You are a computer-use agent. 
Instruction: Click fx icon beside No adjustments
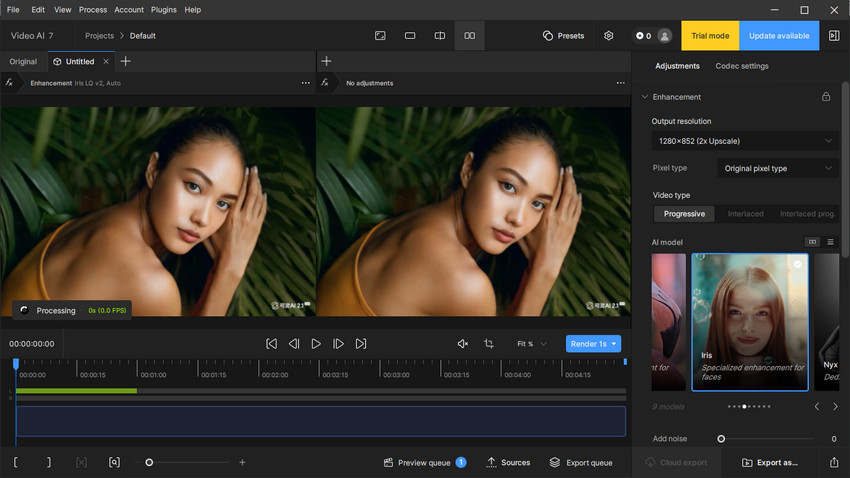(x=324, y=82)
